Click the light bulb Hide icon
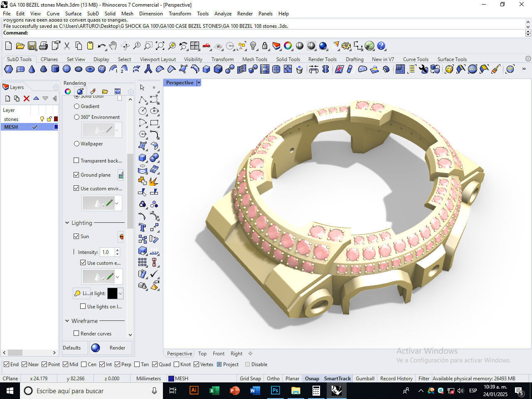The width and height of the screenshot is (532, 399). (253, 46)
